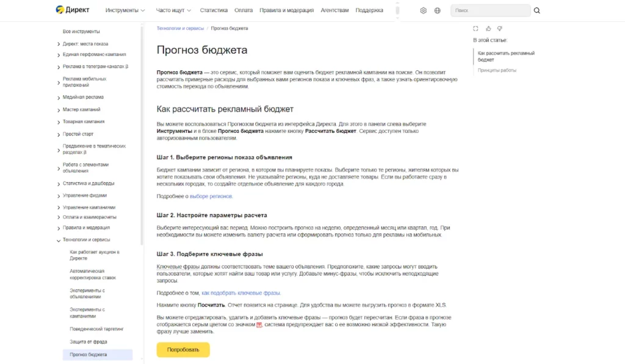Open Эксперименты с объявлениями page
The height and width of the screenshot is (364, 625).
(87, 293)
